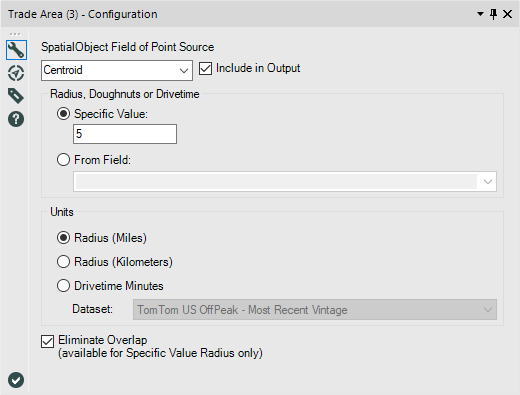The height and width of the screenshot is (395, 520).
Task: Toggle Include in Output checkbox
Action: click(x=205, y=69)
